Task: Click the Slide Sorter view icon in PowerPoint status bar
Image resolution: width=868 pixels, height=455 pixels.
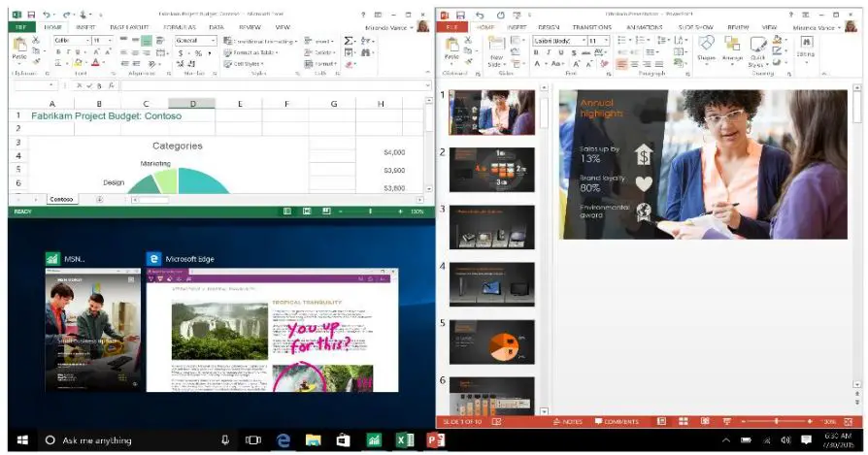Action: (684, 421)
